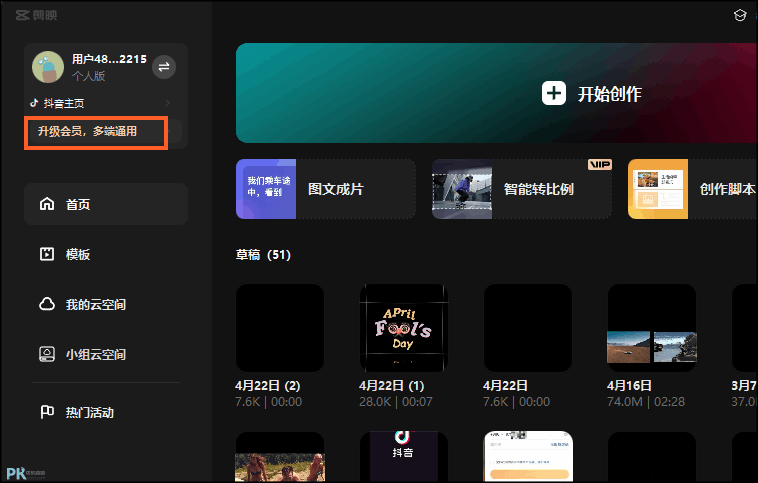Click the 4月22日 (1) draft title
Image resolution: width=758 pixels, height=483 pixels.
tap(392, 386)
